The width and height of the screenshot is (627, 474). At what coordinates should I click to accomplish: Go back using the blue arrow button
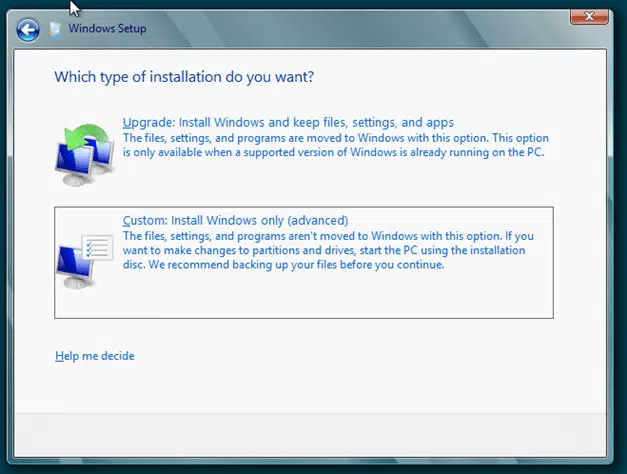click(28, 30)
